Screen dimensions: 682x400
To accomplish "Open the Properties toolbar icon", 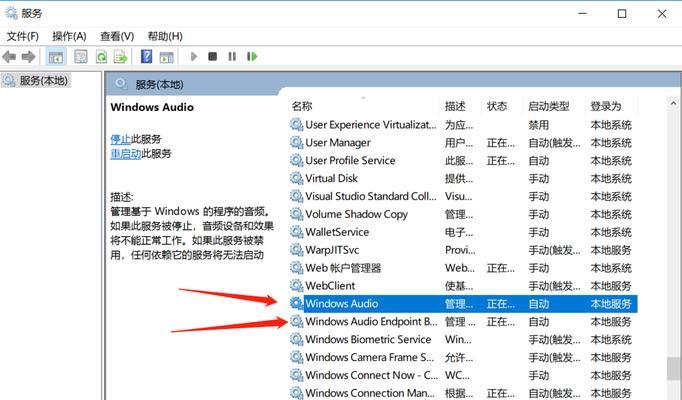I will coord(81,57).
